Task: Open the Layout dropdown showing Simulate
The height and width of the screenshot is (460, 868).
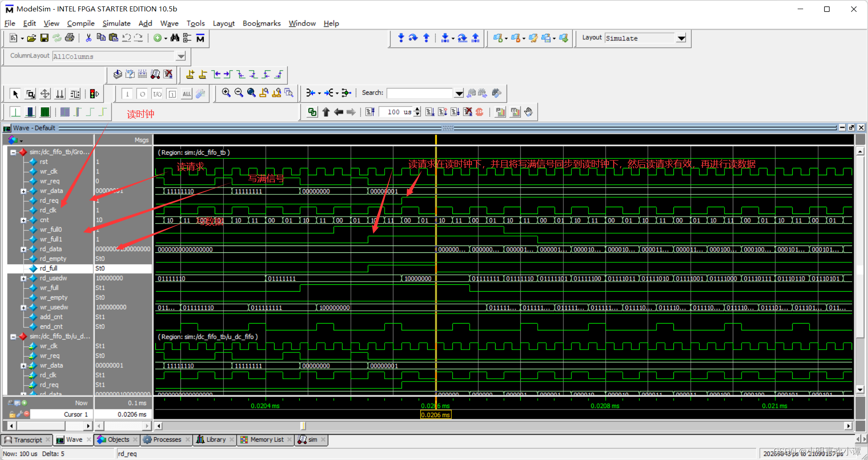Action: (681, 38)
